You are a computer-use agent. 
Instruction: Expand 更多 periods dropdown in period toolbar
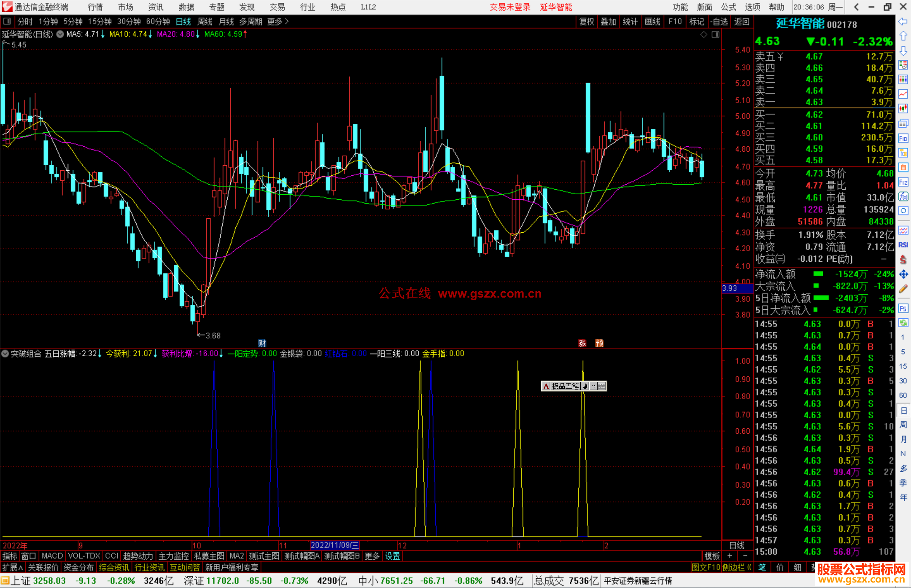(278, 21)
